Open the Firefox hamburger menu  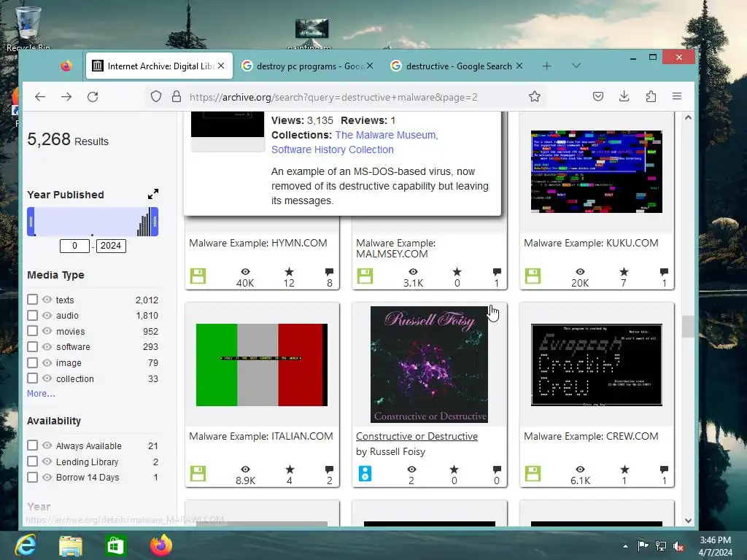(x=677, y=97)
